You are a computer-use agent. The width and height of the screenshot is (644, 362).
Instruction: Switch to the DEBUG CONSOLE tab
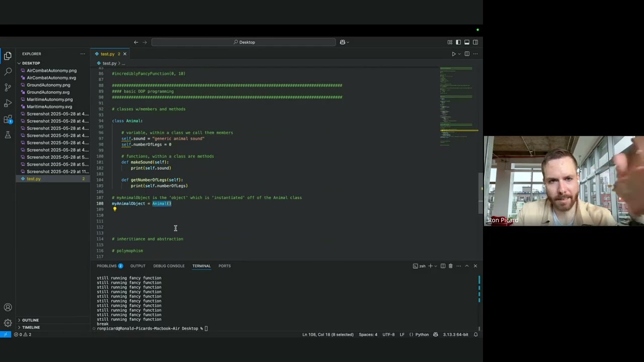pyautogui.click(x=169, y=266)
